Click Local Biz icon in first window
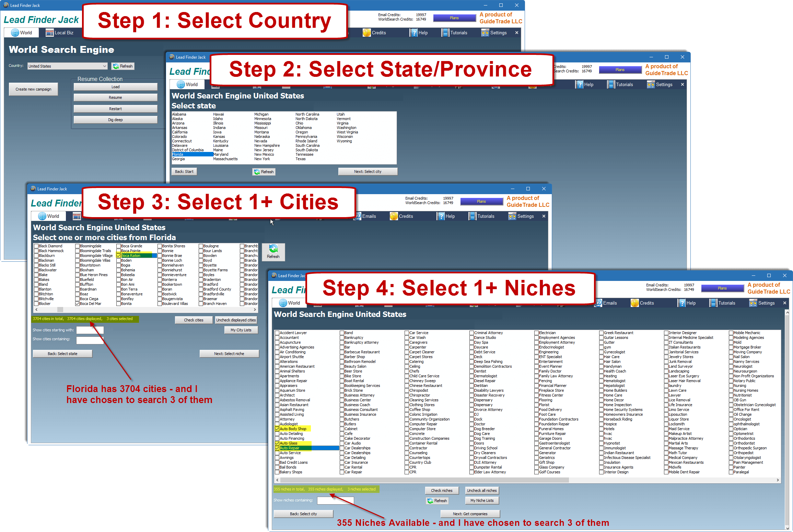This screenshot has height=532, width=793. 50,33
